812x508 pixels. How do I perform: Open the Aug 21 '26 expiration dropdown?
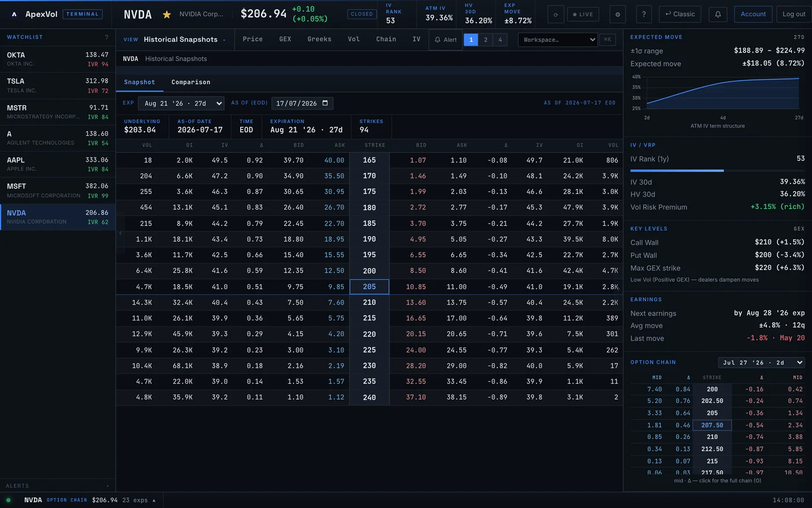(x=181, y=103)
